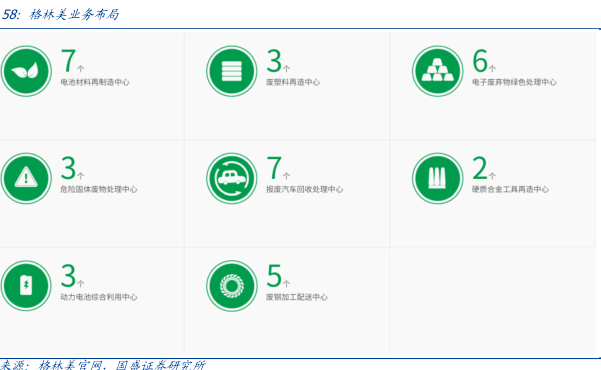Click the source line 格林美官网，国盛证券研究所

tap(122, 365)
